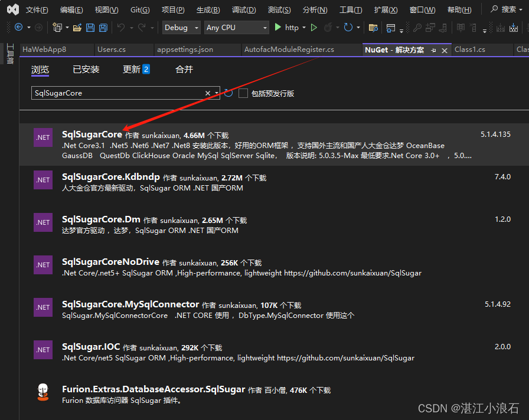Viewport: 529px width, 420px height.
Task: Click the .NET icon of SqlSugar.IOC
Action: pos(43,350)
